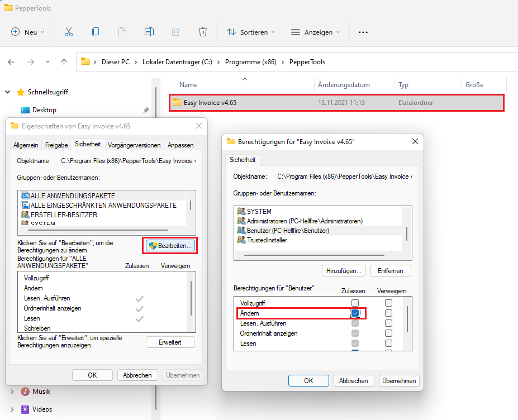Sort by the Änderungsdatum column header
This screenshot has height=420, width=518.
[x=344, y=85]
